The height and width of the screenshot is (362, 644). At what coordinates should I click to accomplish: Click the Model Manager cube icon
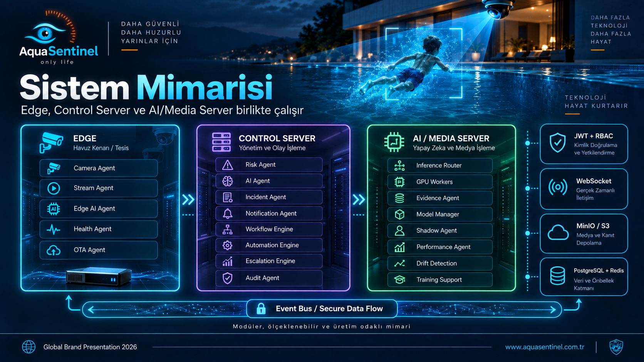point(400,214)
